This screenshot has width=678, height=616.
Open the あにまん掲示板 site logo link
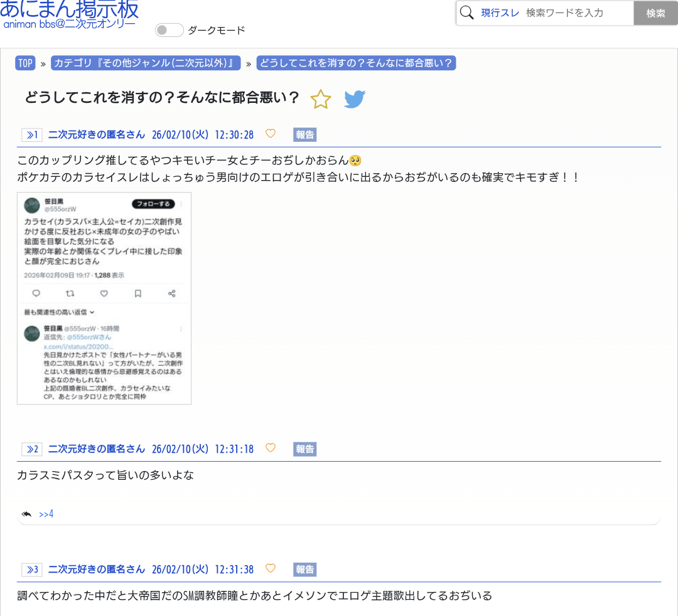pyautogui.click(x=69, y=11)
